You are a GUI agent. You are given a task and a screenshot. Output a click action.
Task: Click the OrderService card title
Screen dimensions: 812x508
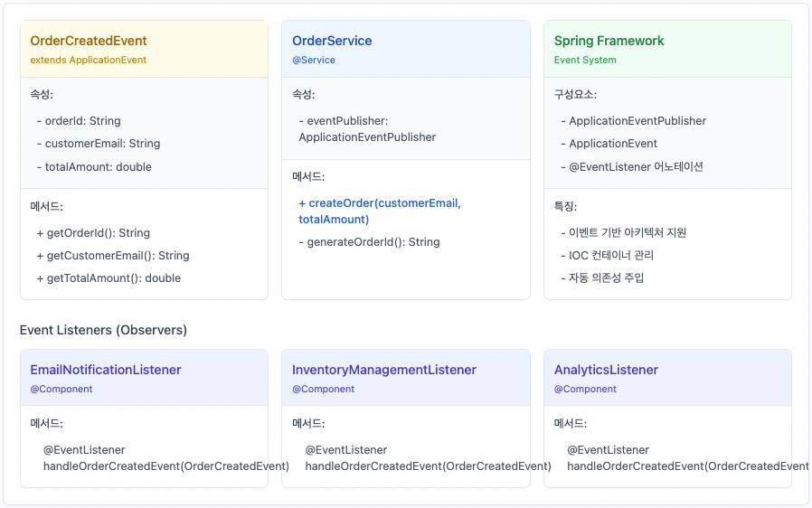[332, 41]
